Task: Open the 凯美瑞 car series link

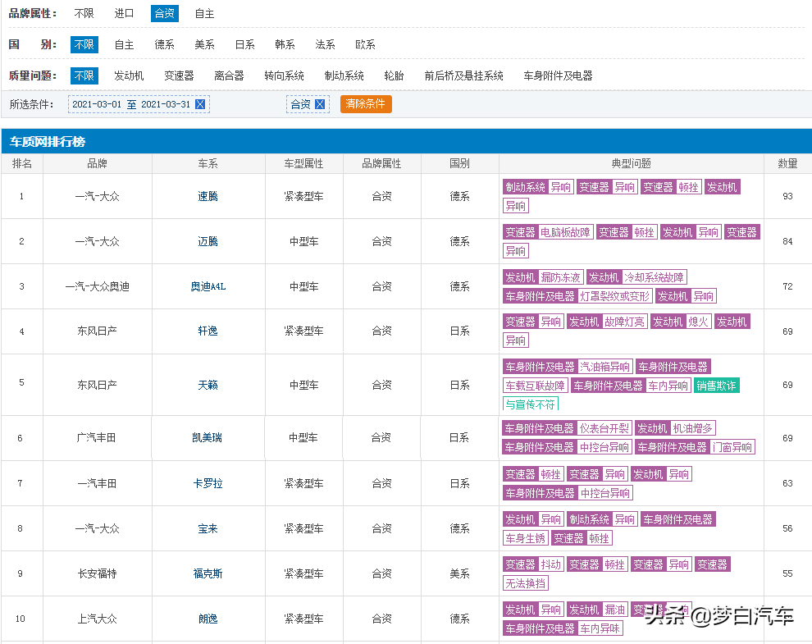Action: point(208,438)
